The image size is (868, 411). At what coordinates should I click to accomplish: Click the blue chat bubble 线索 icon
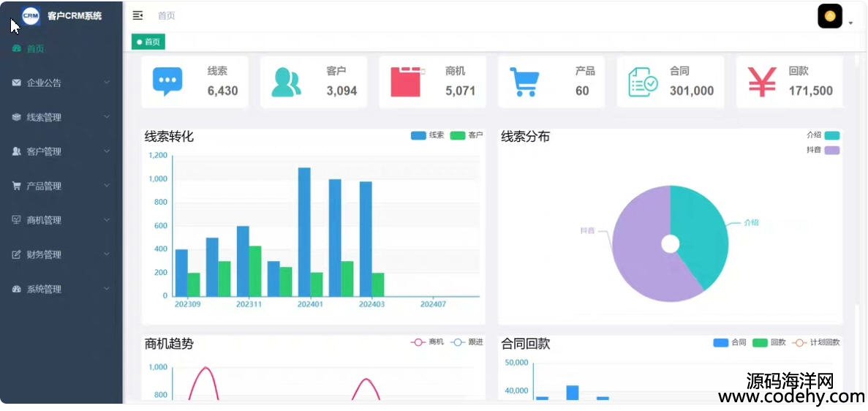pos(167,81)
